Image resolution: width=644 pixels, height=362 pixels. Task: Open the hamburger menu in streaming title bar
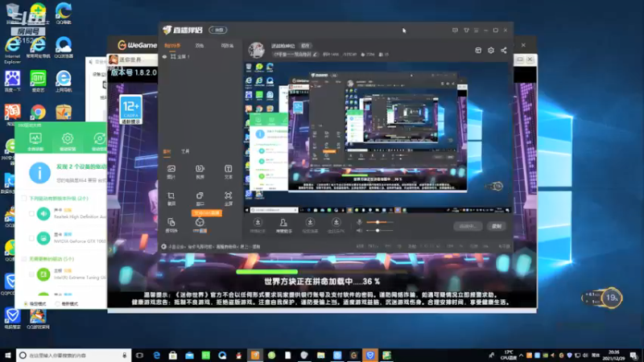pyautogui.click(x=476, y=30)
